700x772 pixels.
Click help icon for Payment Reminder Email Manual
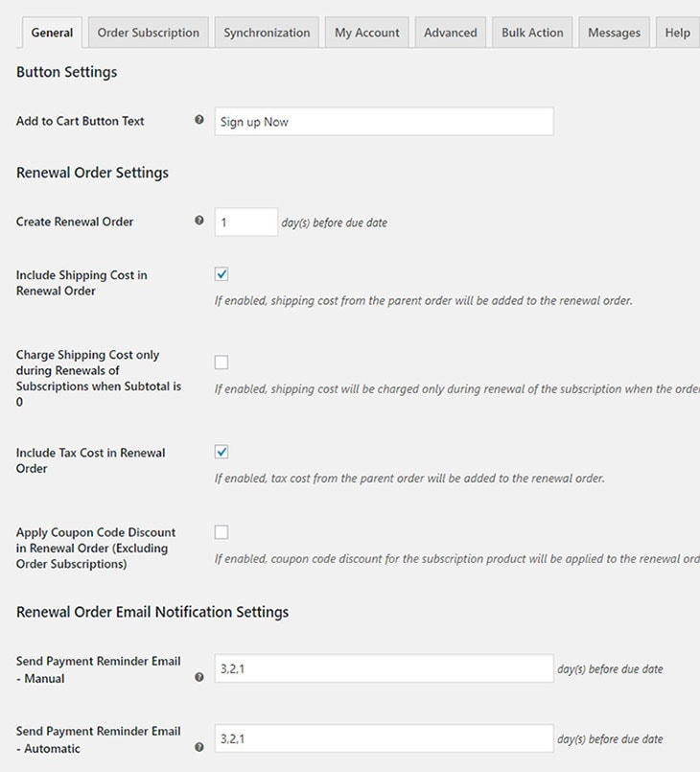[x=199, y=677]
